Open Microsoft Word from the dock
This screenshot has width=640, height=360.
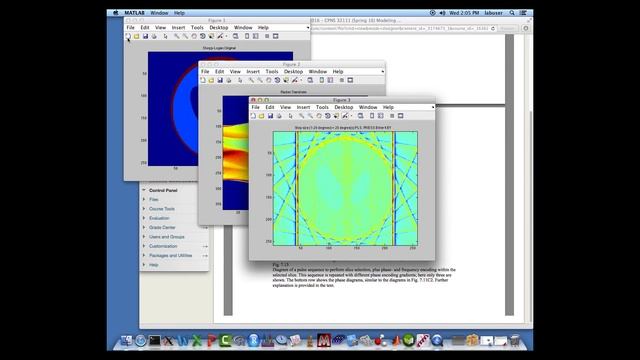coord(182,340)
